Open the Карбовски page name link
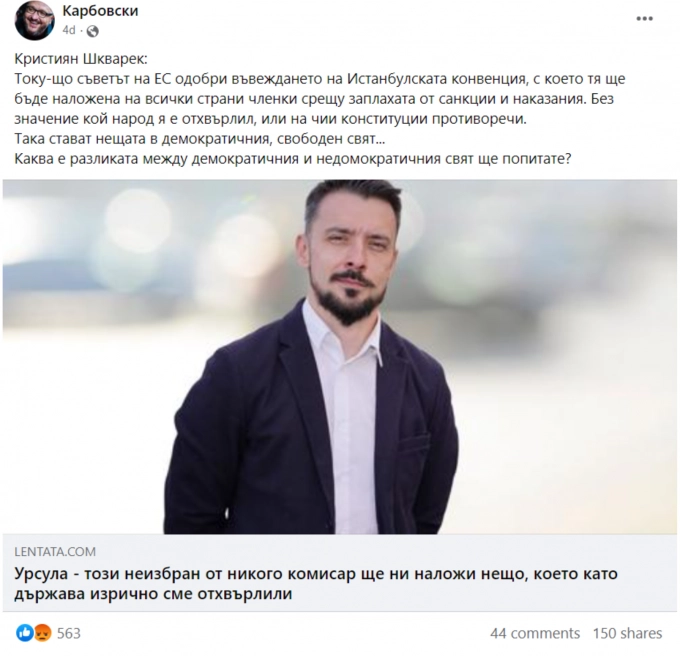The image size is (680, 656). coord(100,10)
